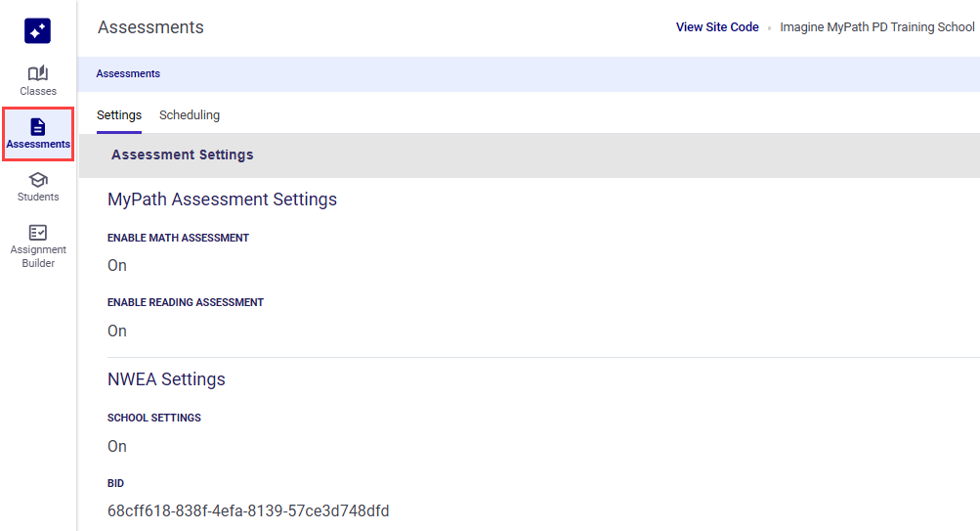Click Imagine MyPath PD Training School name

876,27
